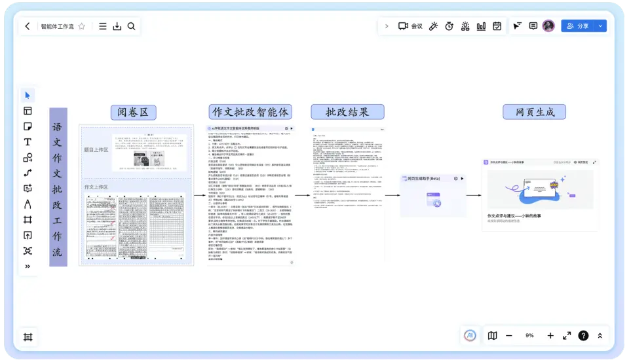Star the 智能体工作流 document
The height and width of the screenshot is (364, 629).
(82, 26)
